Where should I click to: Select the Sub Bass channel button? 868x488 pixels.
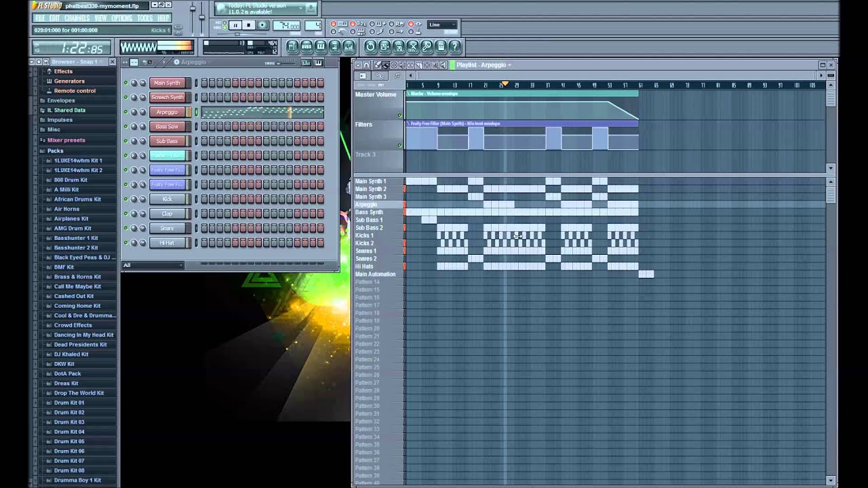167,142
